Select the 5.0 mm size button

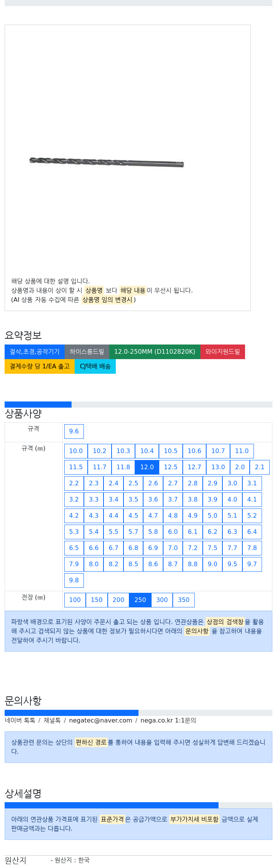click(x=212, y=515)
